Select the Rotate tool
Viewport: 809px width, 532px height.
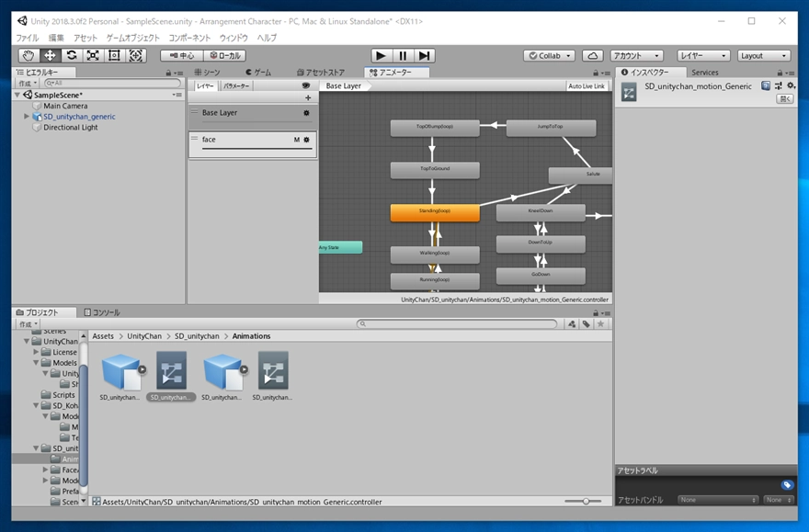coord(72,56)
